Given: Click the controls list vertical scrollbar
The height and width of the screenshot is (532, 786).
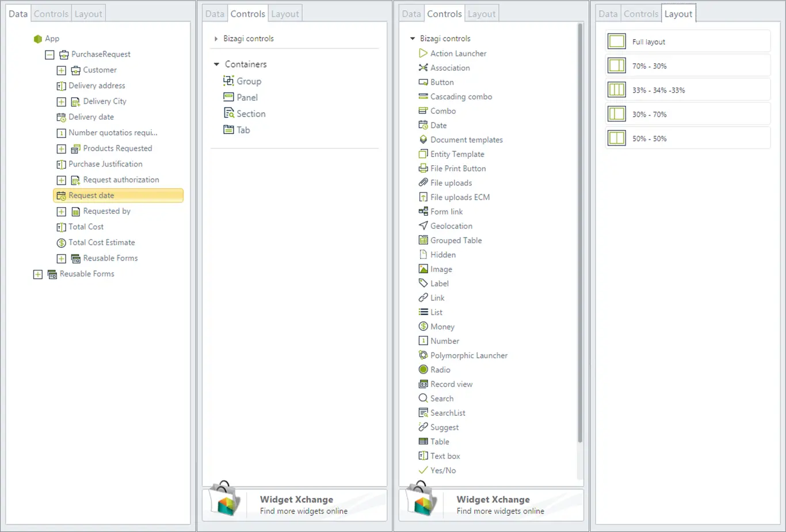Looking at the screenshot, I should (x=580, y=233).
